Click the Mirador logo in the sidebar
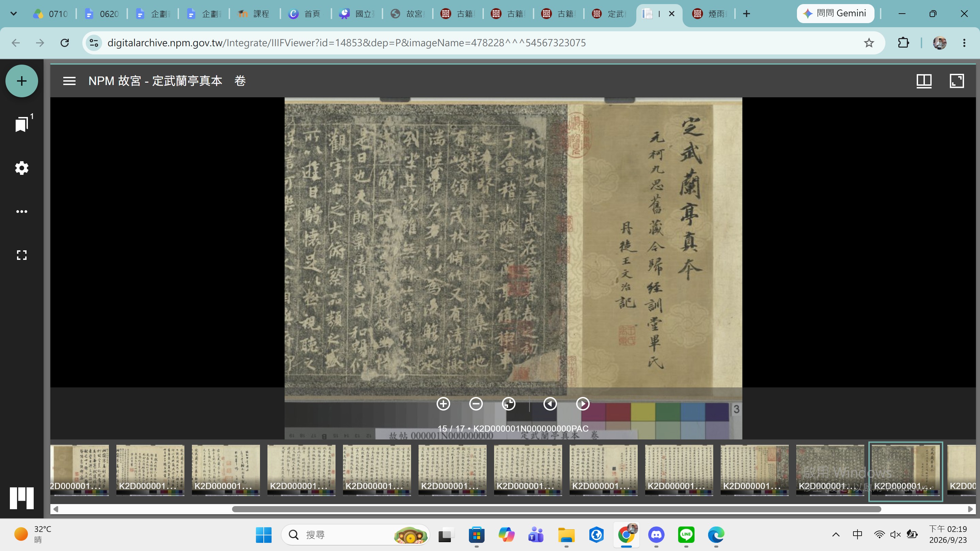This screenshot has height=551, width=980. click(22, 498)
